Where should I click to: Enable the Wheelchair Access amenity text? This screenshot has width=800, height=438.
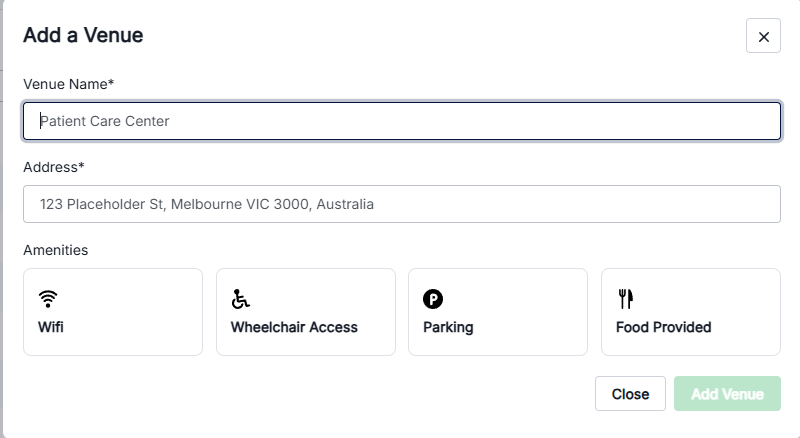(294, 327)
